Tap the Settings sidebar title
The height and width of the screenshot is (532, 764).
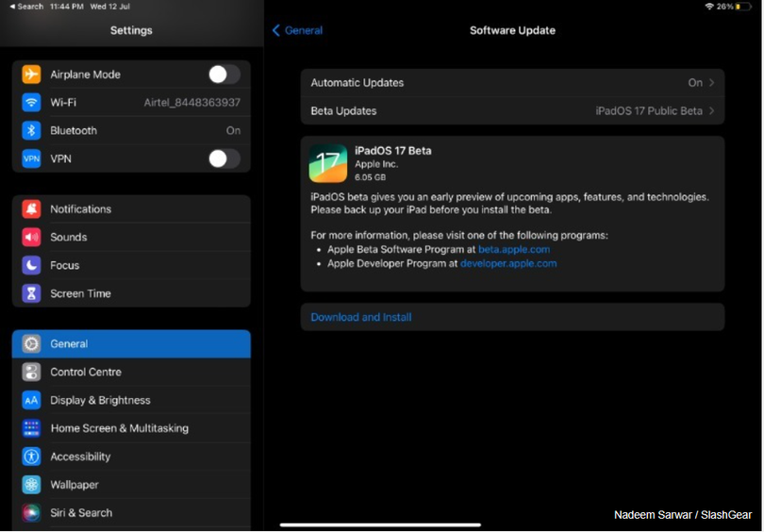pyautogui.click(x=131, y=30)
